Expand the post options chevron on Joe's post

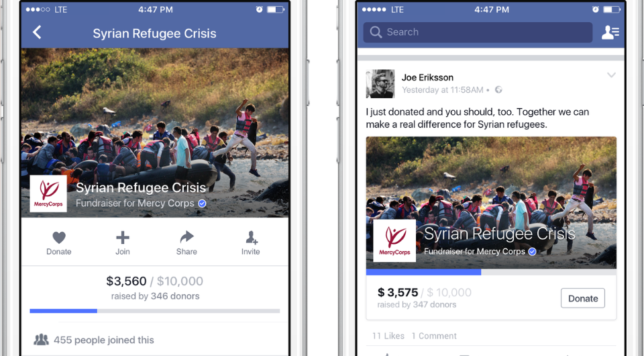pyautogui.click(x=611, y=75)
